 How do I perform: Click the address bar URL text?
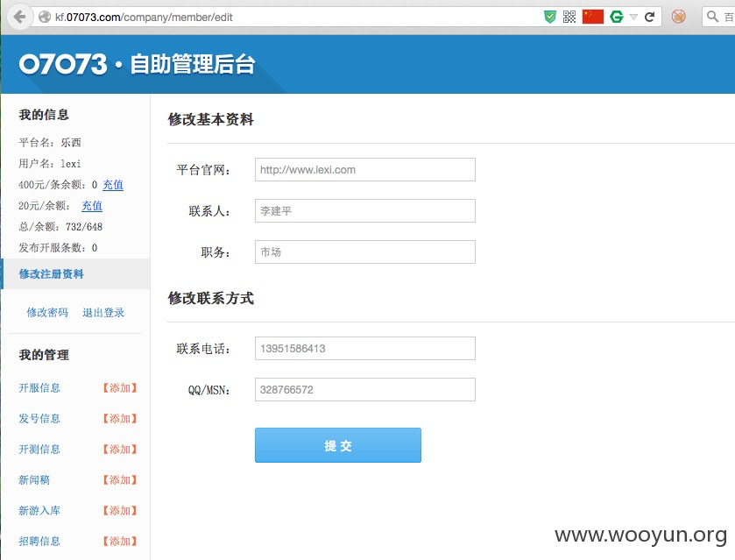[144, 18]
